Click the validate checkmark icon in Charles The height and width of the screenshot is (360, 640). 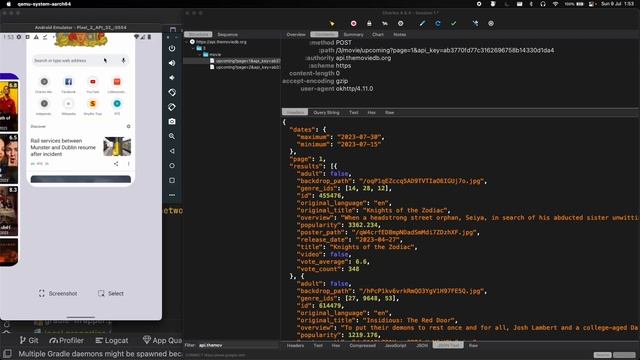coord(453,24)
